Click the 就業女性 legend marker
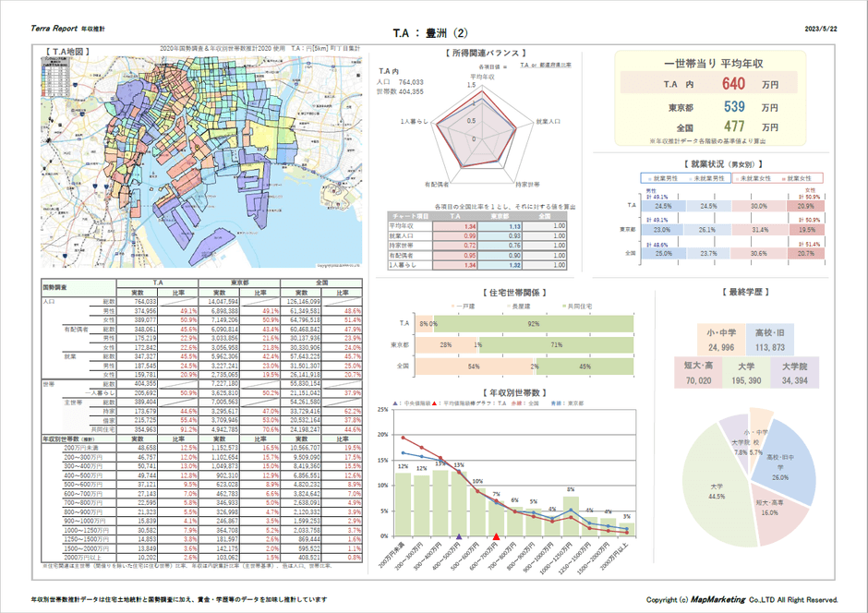Screen dimensions: 868x613 (791, 176)
